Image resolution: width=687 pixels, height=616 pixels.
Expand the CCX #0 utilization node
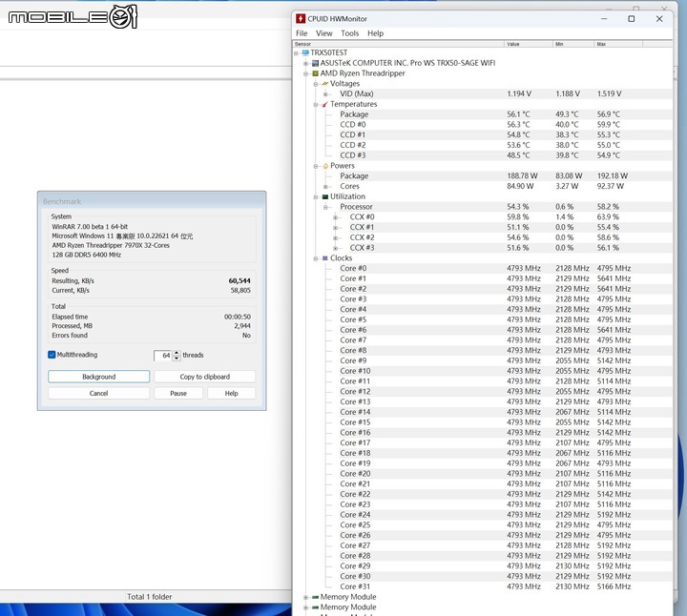point(335,217)
